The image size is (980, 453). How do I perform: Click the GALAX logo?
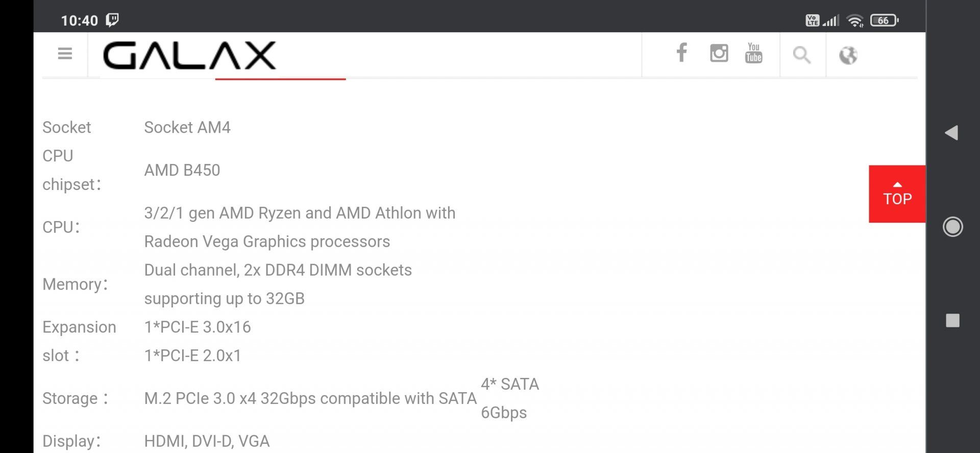(189, 55)
